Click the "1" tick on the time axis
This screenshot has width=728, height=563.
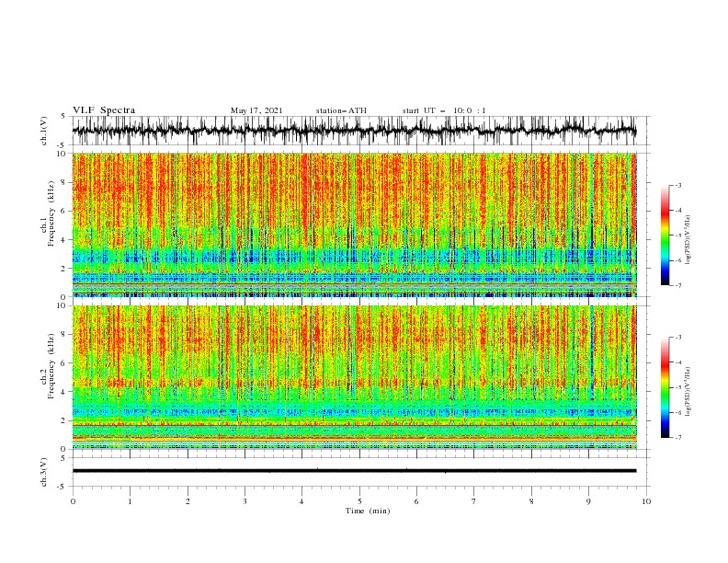[x=130, y=501]
